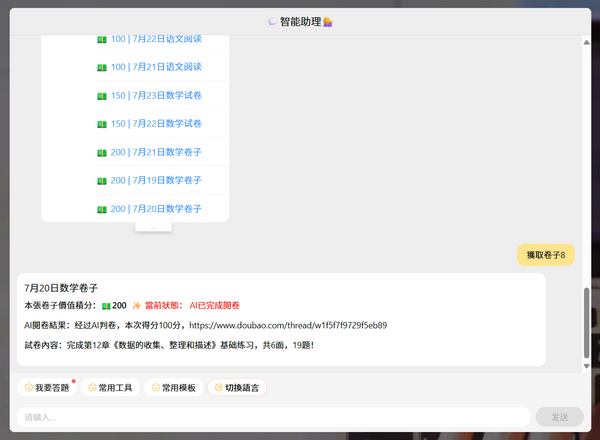600x440 pixels.
Task: Click the money icon beside 7月23日数学试卷
Action: point(102,96)
